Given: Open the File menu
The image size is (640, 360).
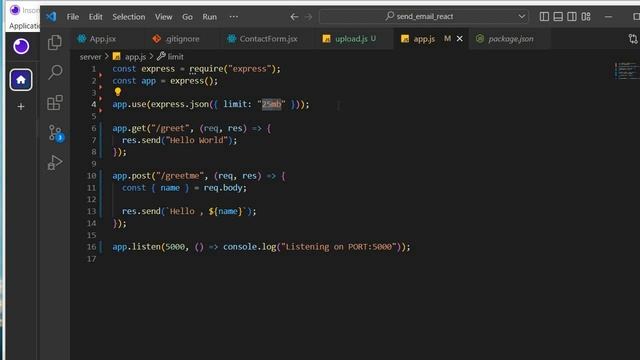Looking at the screenshot, I should coord(73,17).
